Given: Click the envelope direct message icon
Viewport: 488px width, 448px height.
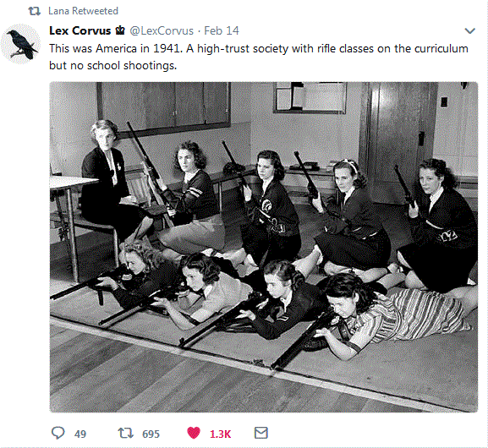Looking at the screenshot, I should 260,433.
